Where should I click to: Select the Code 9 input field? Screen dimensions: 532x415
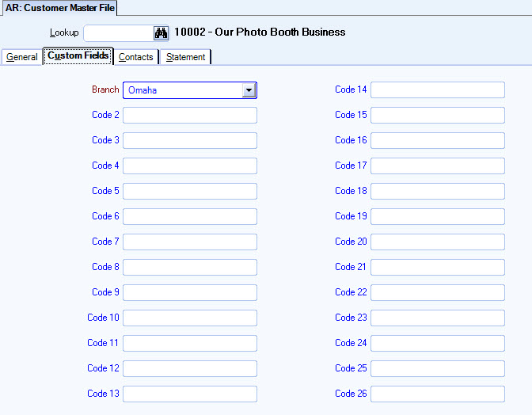point(190,293)
